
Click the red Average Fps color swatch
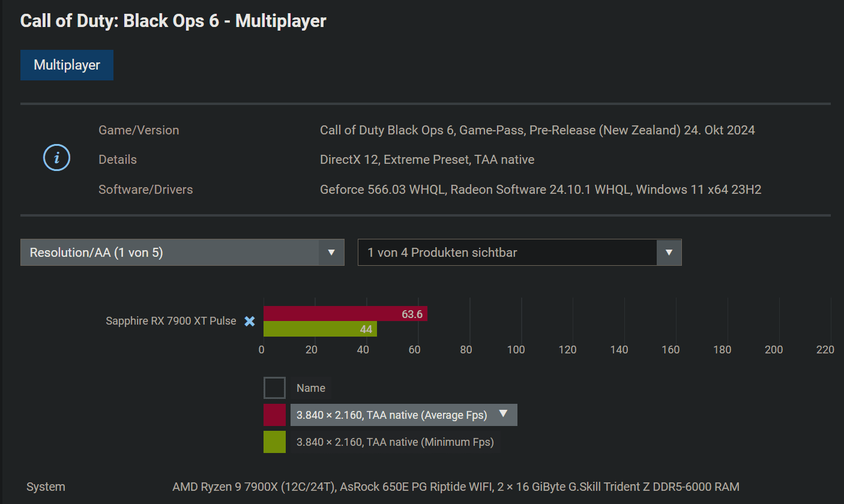click(274, 415)
